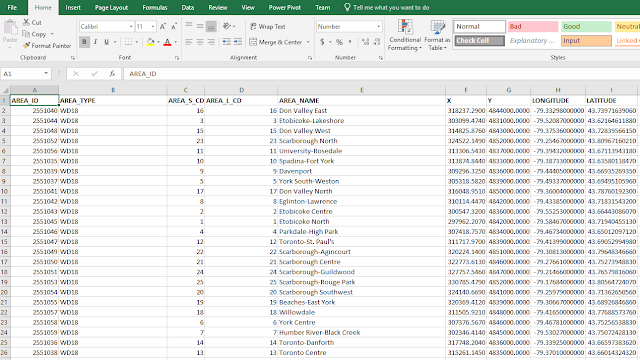640x360 pixels.
Task: Open the Formulas ribbon tab
Action: pyautogui.click(x=155, y=7)
